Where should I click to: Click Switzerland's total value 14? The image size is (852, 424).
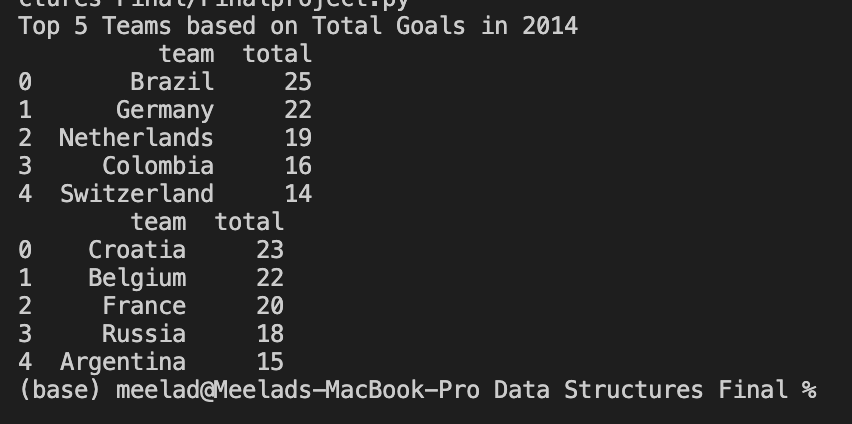tap(297, 193)
